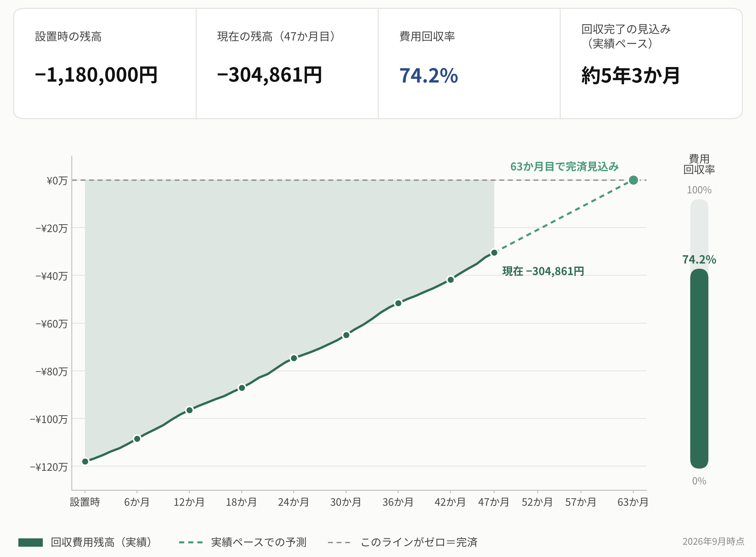Click the filled part of recovery gauge
756x557 pixels.
699,369
